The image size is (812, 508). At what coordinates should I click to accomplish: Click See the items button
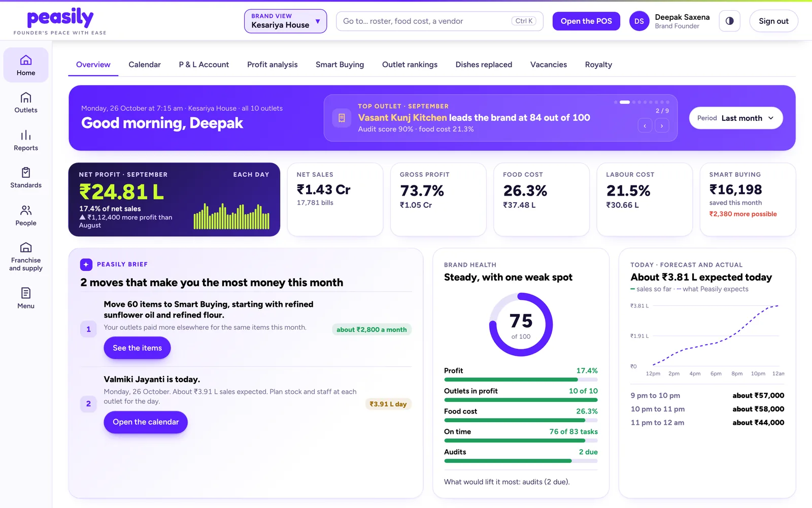pos(137,348)
